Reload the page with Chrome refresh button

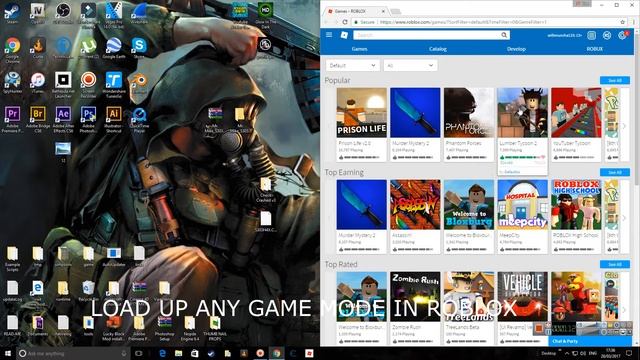point(345,22)
